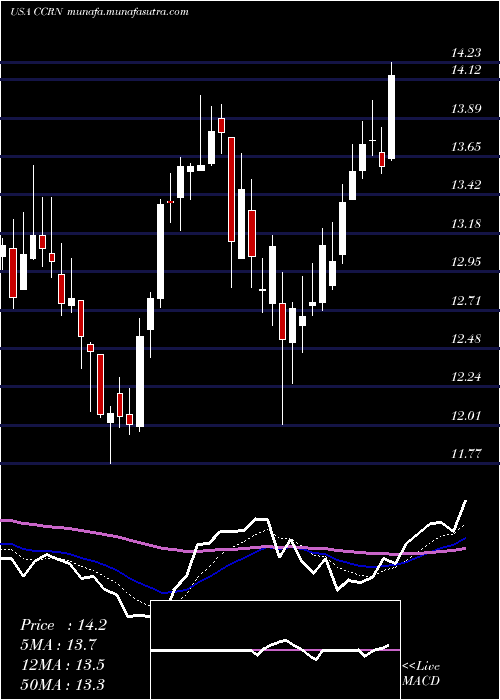Select the 13.89 price axis label
The image size is (500, 700).
(466, 109)
